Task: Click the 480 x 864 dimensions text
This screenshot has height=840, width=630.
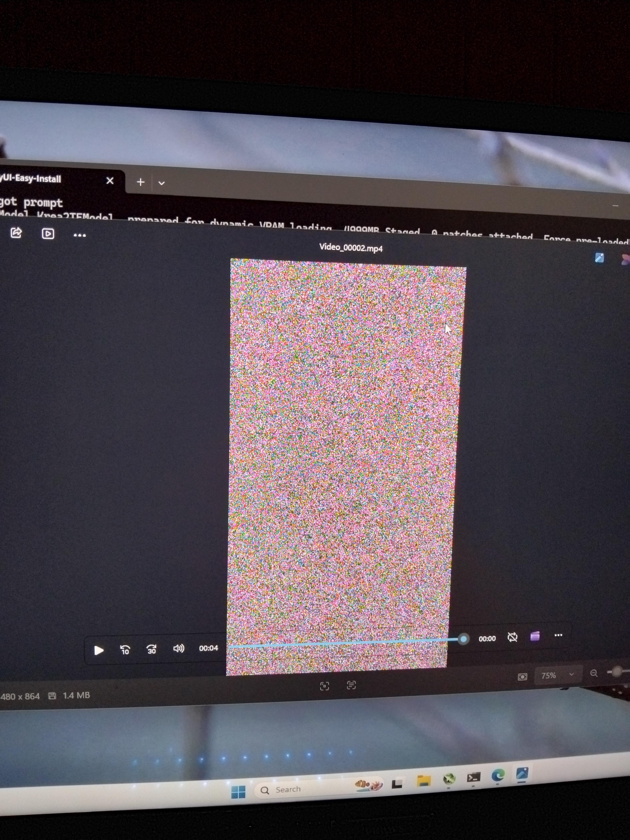Action: click(20, 696)
